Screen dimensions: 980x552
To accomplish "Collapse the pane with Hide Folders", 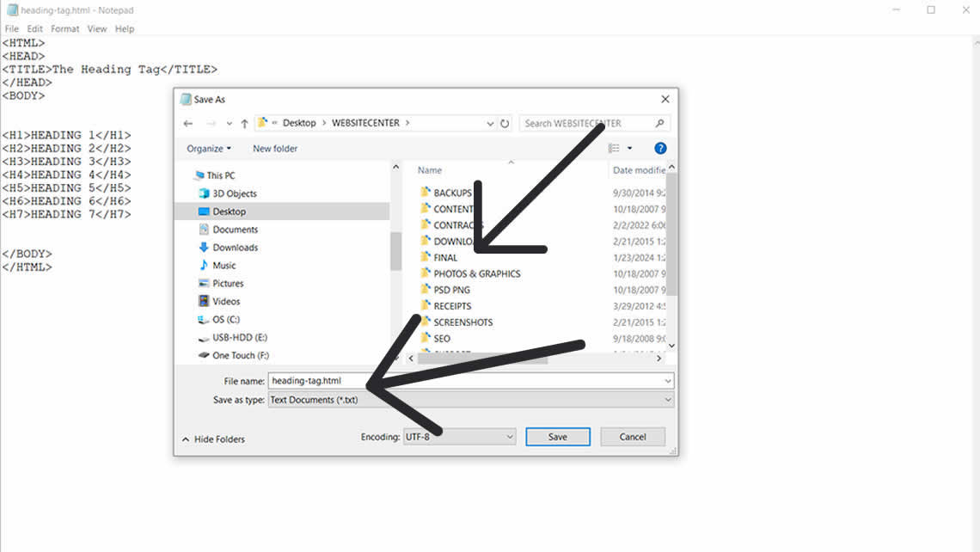I will click(214, 439).
